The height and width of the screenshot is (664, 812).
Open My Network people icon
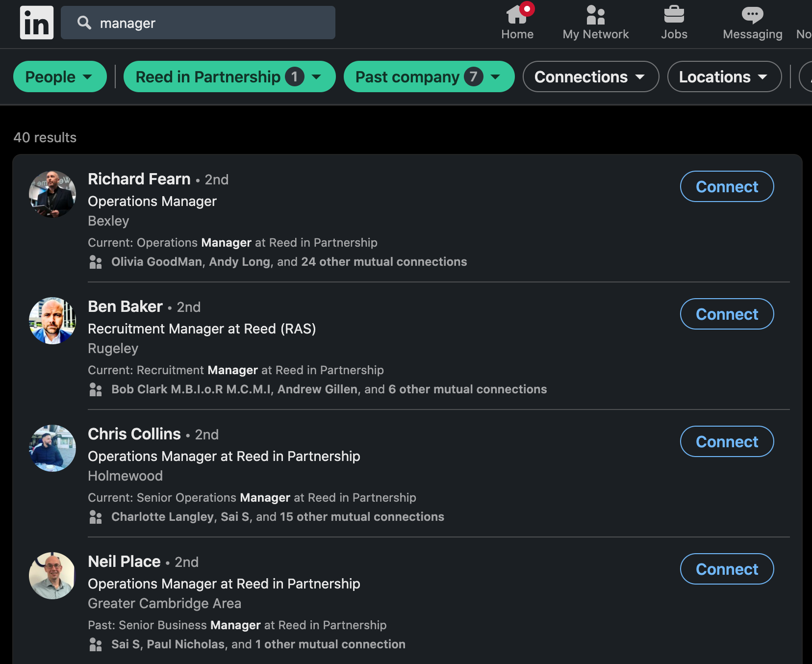595,15
